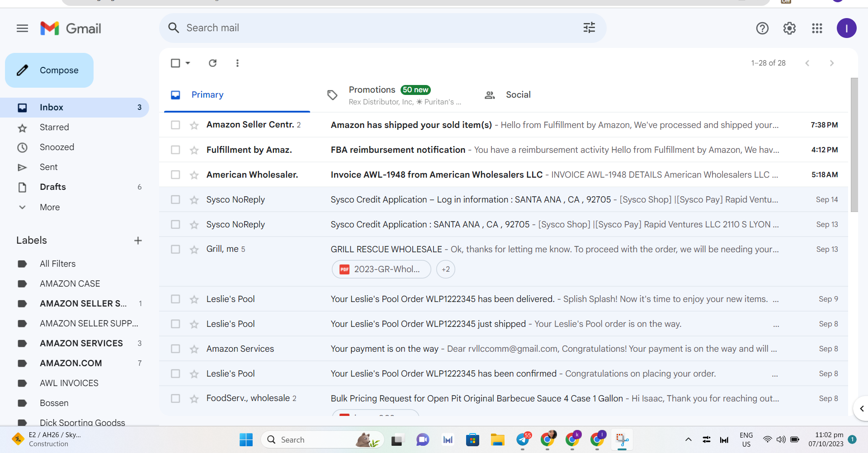This screenshot has height=453, width=868.
Task: Select the Fulfillment by Amazon email checkbox
Action: click(x=175, y=150)
